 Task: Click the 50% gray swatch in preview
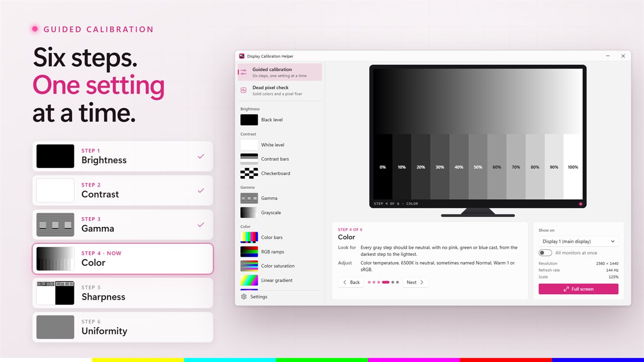478,167
